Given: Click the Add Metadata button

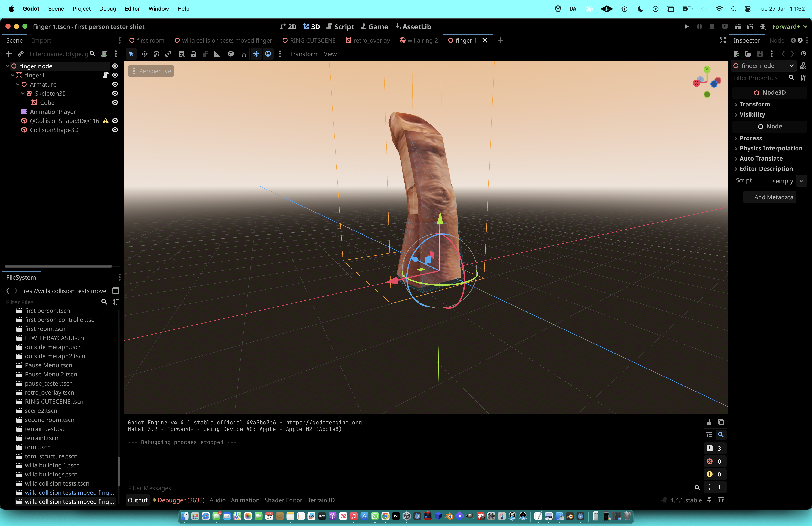Looking at the screenshot, I should tap(769, 197).
